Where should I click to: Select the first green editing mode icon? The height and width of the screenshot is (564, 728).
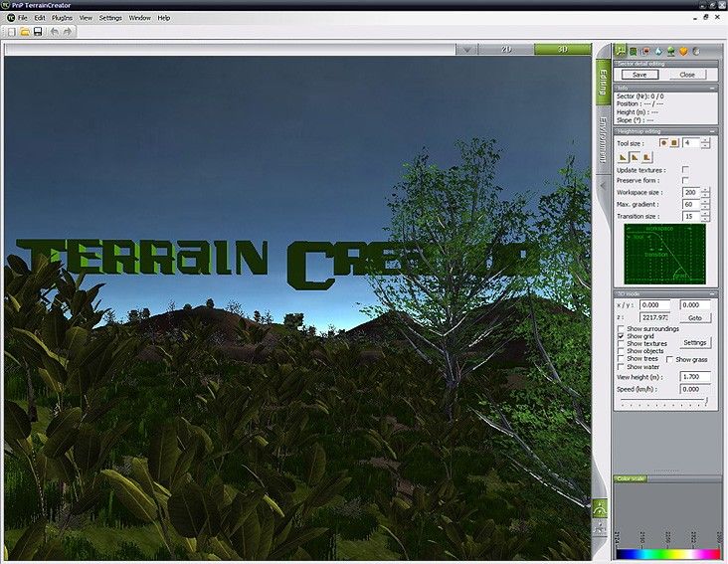tap(621, 51)
